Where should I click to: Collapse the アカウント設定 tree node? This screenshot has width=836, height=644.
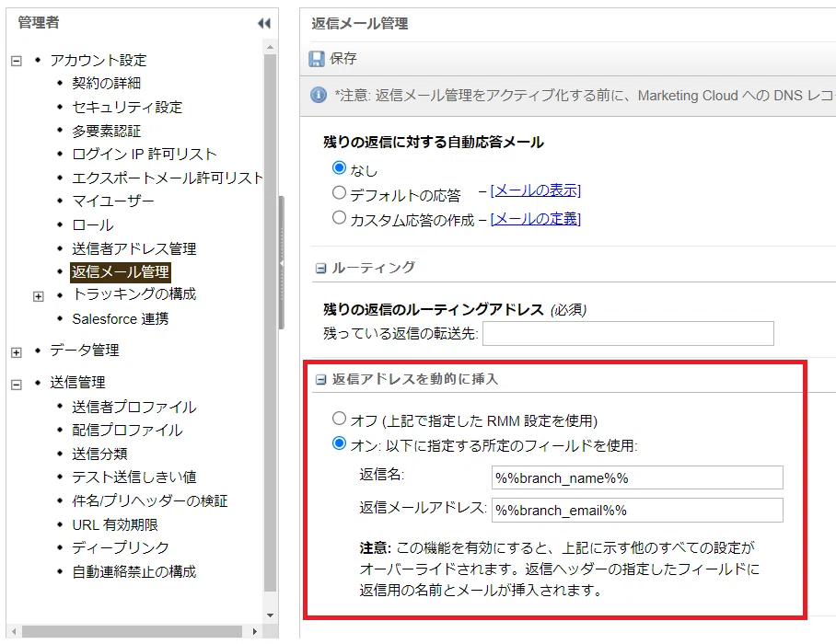[x=17, y=61]
